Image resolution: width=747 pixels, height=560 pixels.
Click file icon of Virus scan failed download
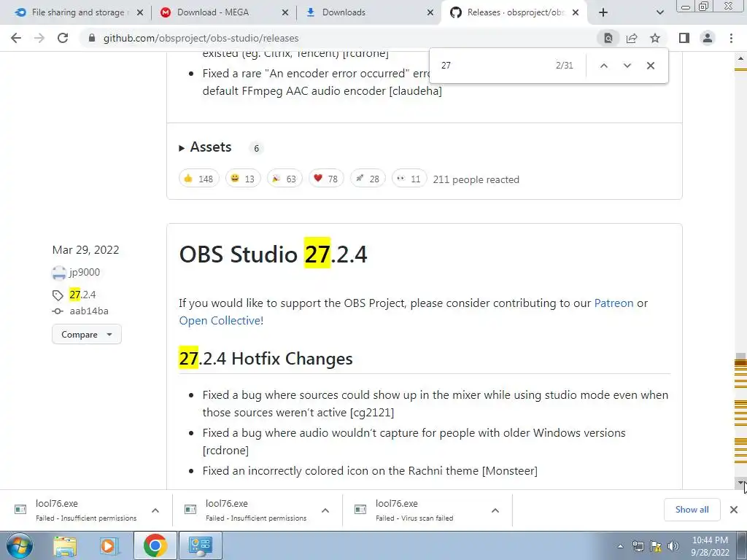[360, 510]
